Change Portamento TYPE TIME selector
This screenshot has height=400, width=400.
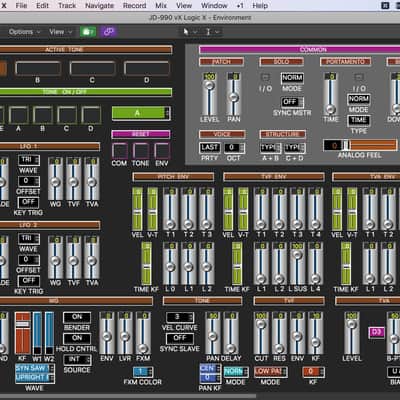[359, 120]
